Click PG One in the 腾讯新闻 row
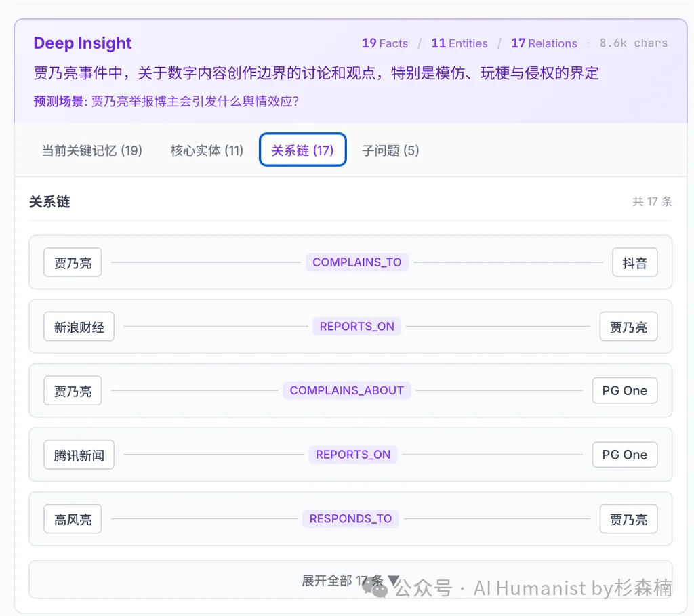Image resolution: width=694 pixels, height=616 pixels. (624, 455)
